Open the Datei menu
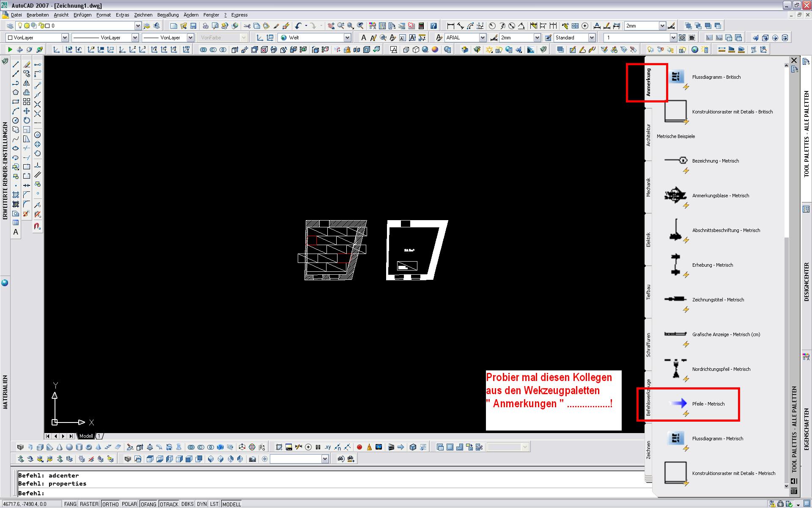The height and width of the screenshot is (508, 812). (x=16, y=15)
